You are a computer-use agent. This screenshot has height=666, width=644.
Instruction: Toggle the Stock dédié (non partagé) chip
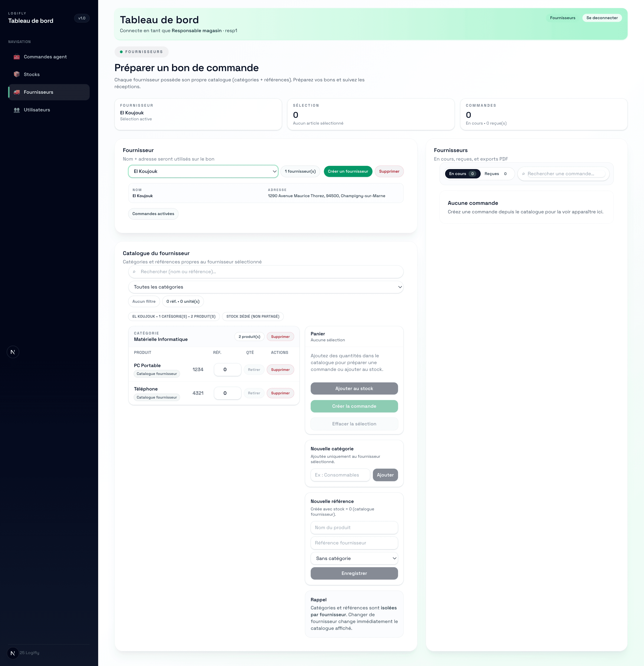pos(253,316)
